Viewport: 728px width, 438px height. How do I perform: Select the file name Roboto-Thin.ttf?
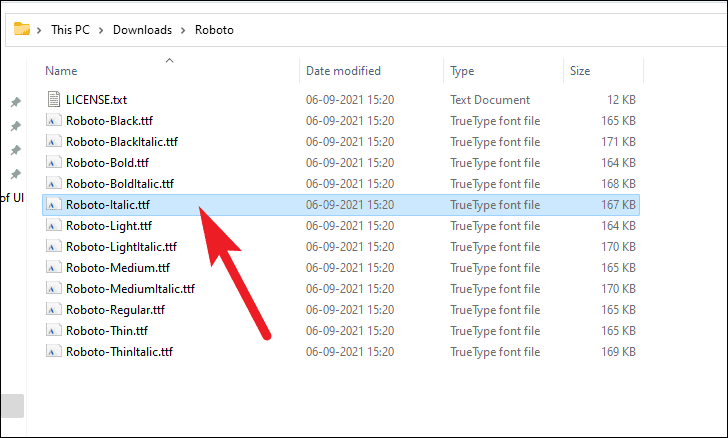pos(107,331)
